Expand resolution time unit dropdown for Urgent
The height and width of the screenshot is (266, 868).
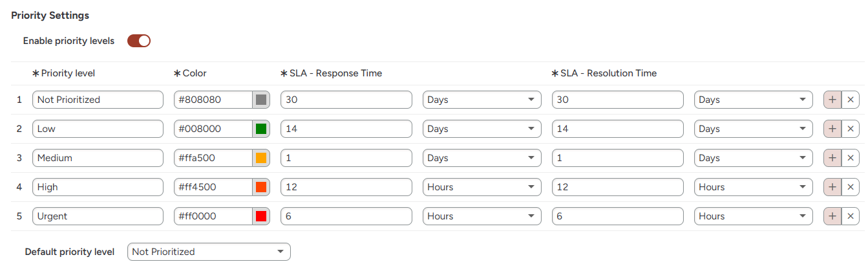tap(753, 216)
